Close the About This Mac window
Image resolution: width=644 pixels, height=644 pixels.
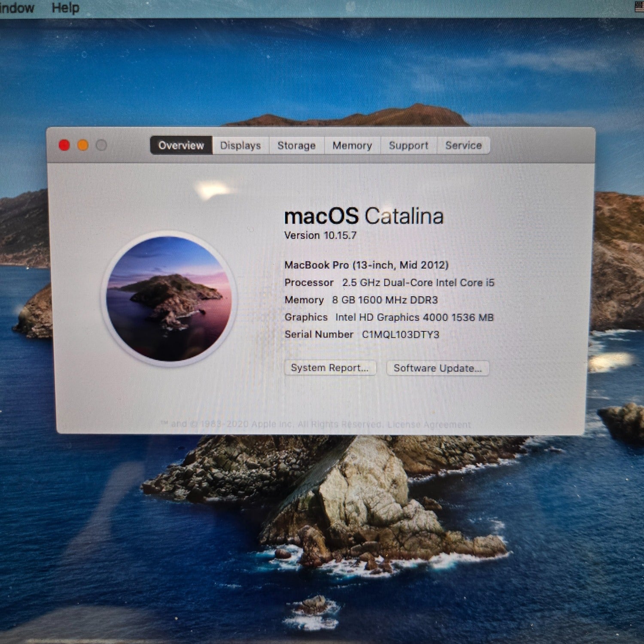point(64,146)
